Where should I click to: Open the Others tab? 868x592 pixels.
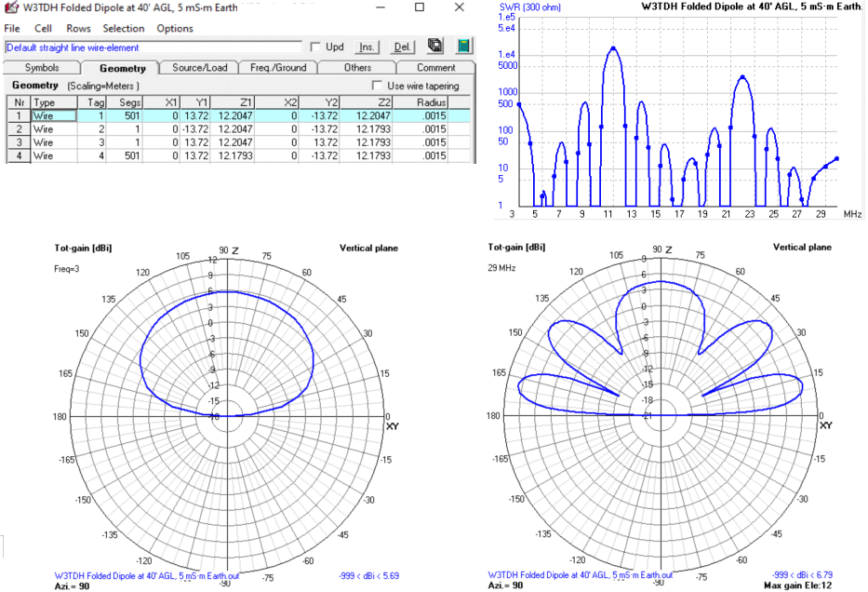pyautogui.click(x=357, y=67)
